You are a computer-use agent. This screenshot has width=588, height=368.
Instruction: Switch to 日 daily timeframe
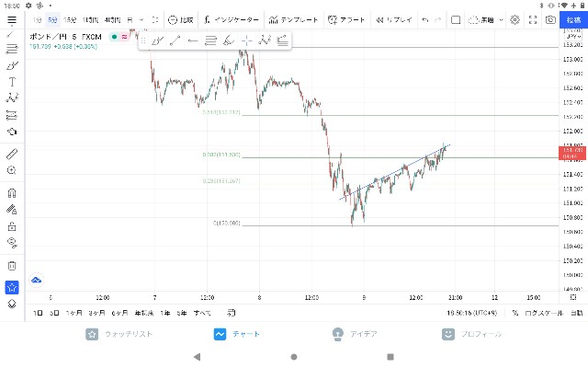[130, 20]
